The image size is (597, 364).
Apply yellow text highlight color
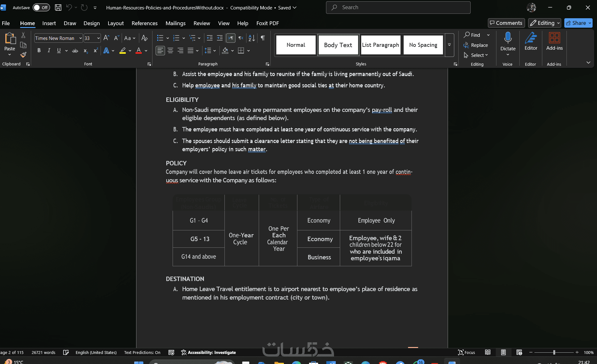click(x=123, y=51)
